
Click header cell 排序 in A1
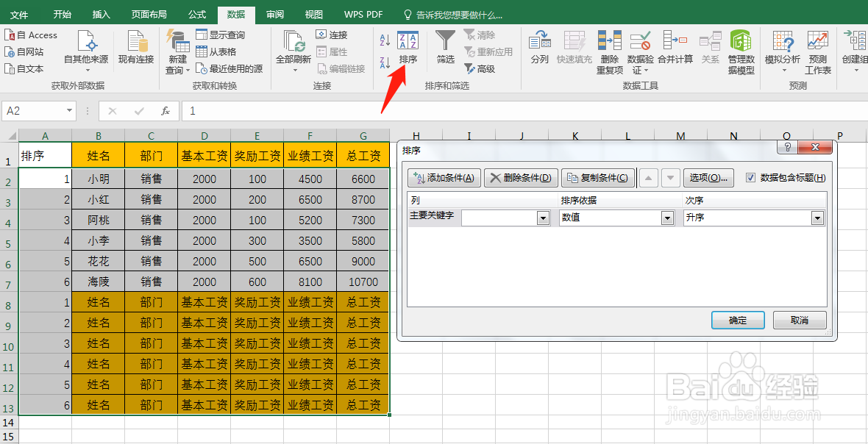46,156
